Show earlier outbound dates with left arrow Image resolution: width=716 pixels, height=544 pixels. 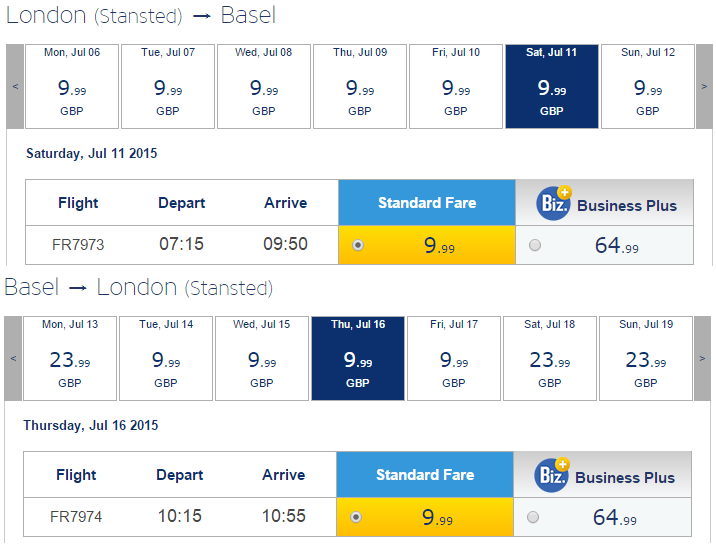15,86
